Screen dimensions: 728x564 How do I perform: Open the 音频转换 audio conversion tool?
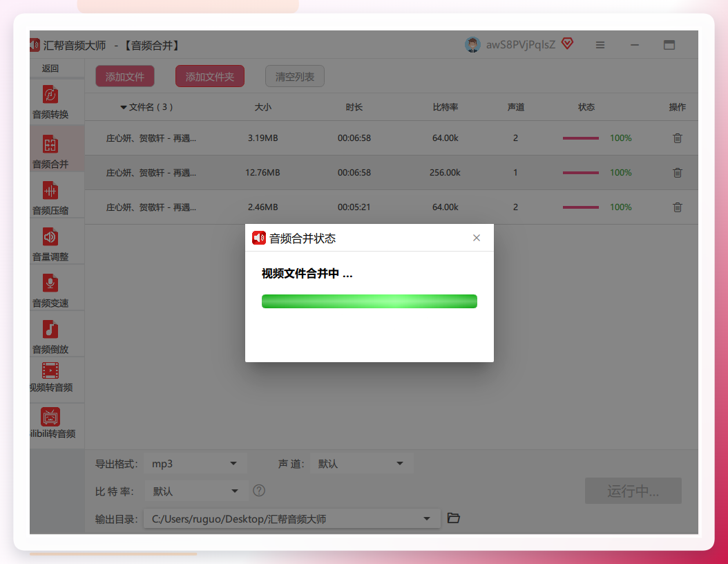click(x=50, y=102)
